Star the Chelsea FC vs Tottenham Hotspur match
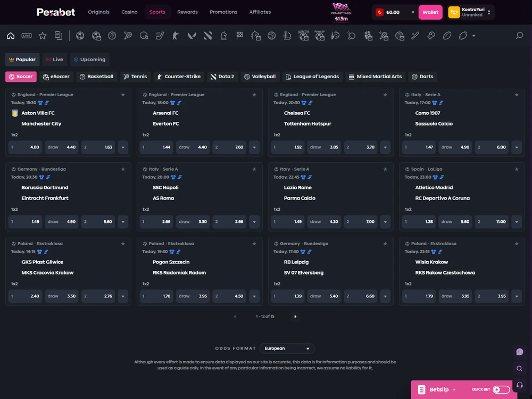 pyautogui.click(x=385, y=95)
